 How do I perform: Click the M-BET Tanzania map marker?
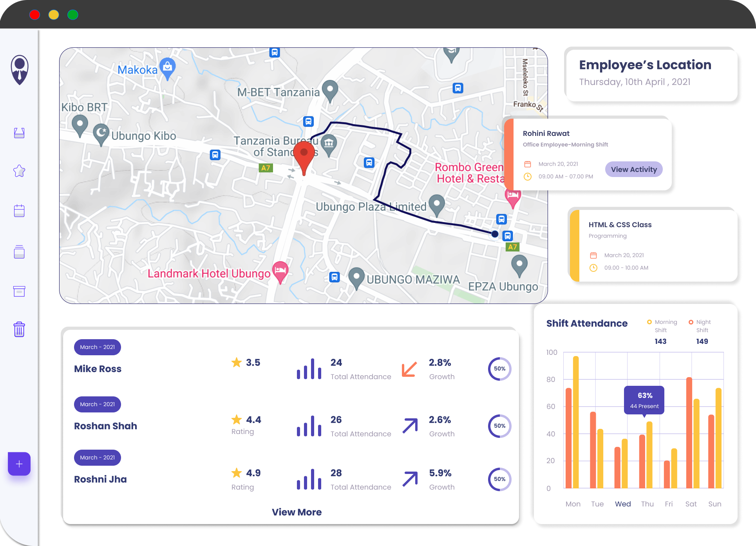[330, 91]
